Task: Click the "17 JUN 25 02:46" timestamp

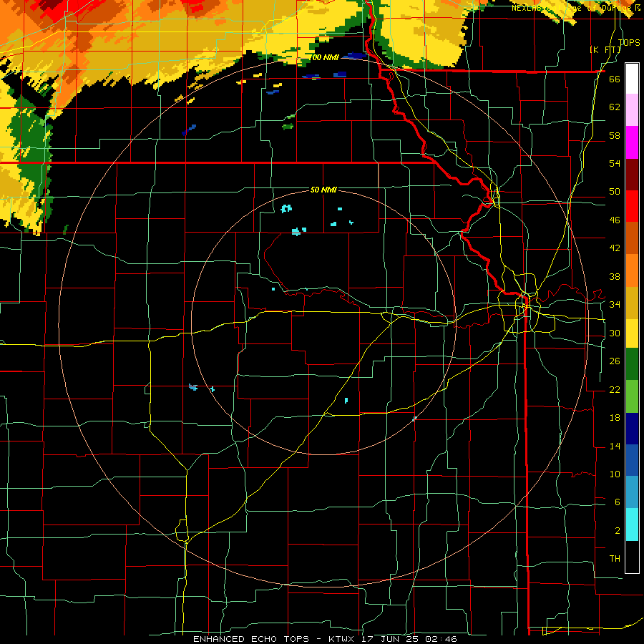Action: pos(409,639)
